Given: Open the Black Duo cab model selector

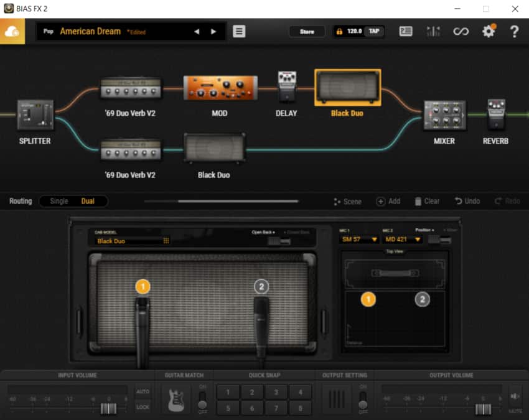Looking at the screenshot, I should pyautogui.click(x=132, y=241).
